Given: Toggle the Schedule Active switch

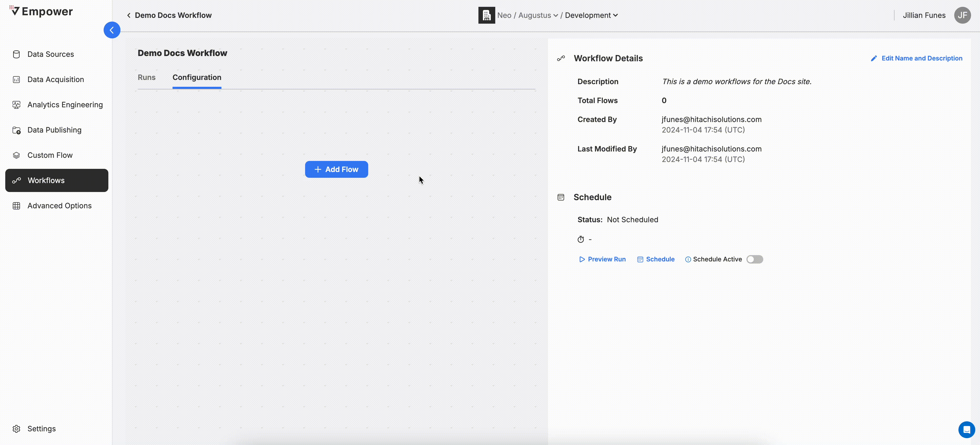Looking at the screenshot, I should click(x=754, y=259).
